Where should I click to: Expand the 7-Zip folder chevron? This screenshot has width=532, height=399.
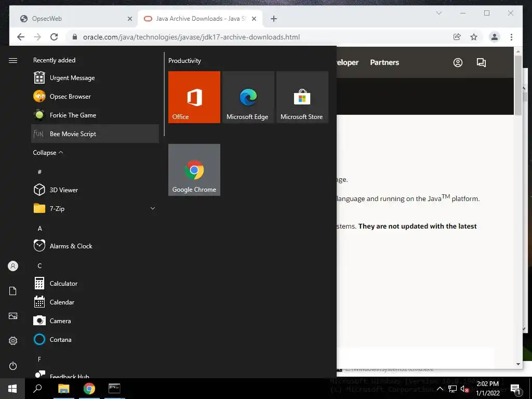click(153, 208)
